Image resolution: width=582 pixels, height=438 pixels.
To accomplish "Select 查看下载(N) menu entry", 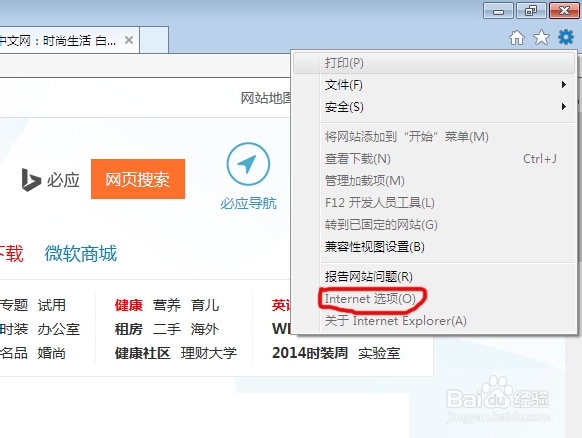I will (434, 159).
